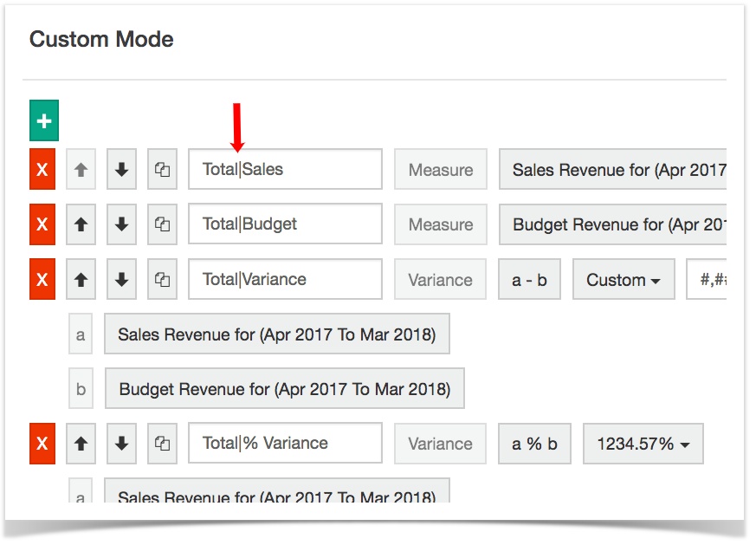The image size is (756, 545).
Task: Open the 1234.57% format dropdown
Action: [643, 444]
